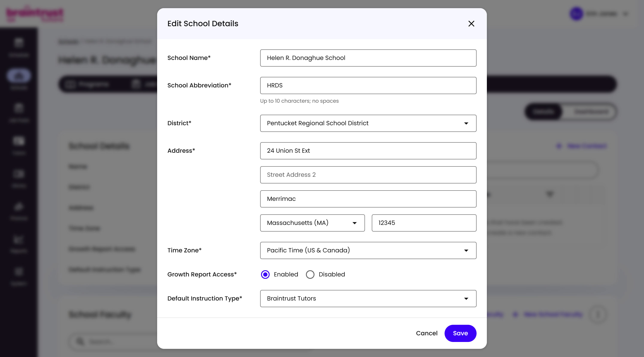The height and width of the screenshot is (357, 644).
Task: Edit the School Abbreviation field HRDS
Action: click(368, 85)
